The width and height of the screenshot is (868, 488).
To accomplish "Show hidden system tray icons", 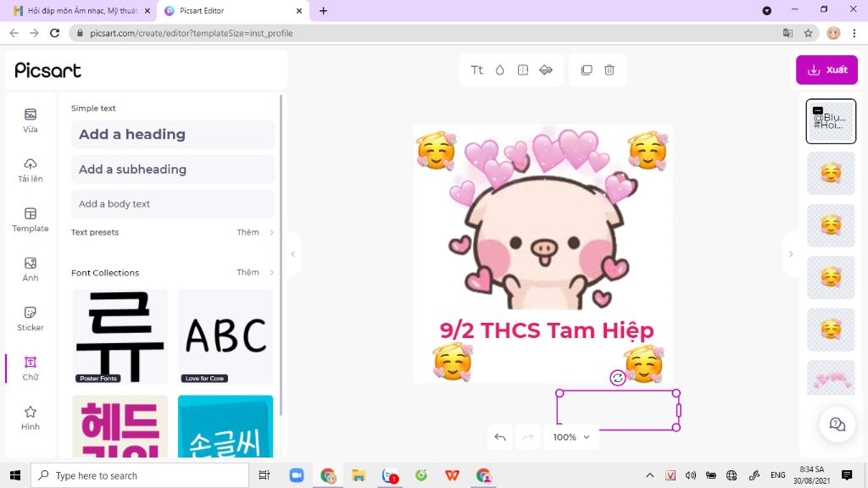I will pos(650,475).
